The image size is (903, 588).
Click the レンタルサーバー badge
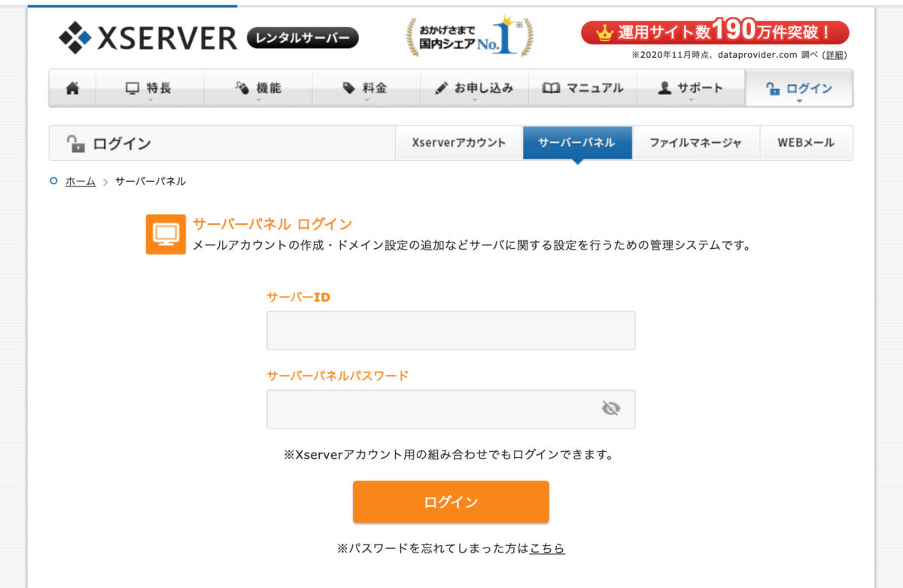(303, 38)
